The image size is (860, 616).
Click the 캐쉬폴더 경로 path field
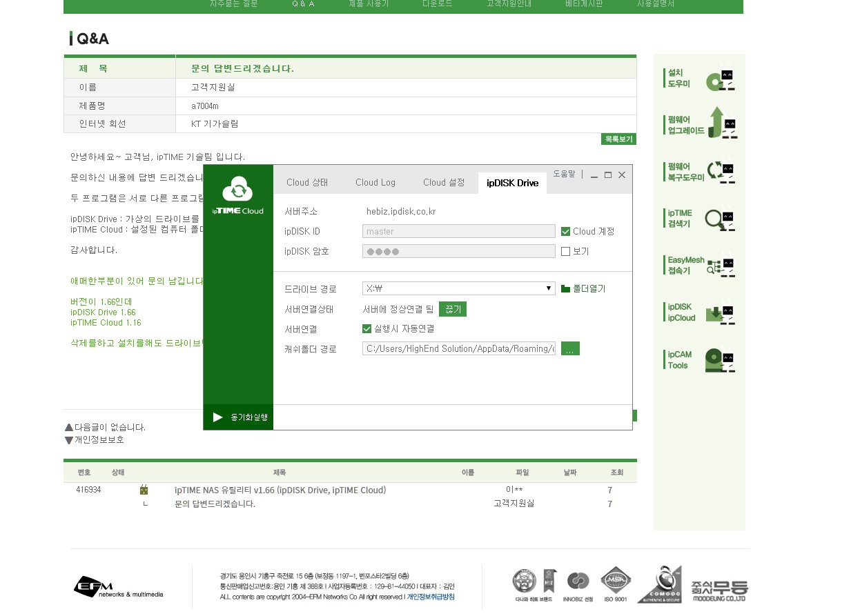(x=458, y=348)
